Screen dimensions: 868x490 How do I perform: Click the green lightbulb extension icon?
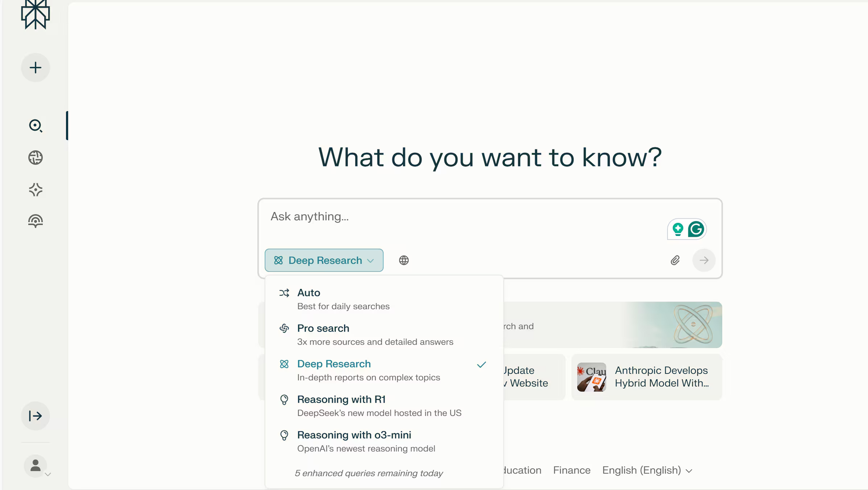point(678,229)
